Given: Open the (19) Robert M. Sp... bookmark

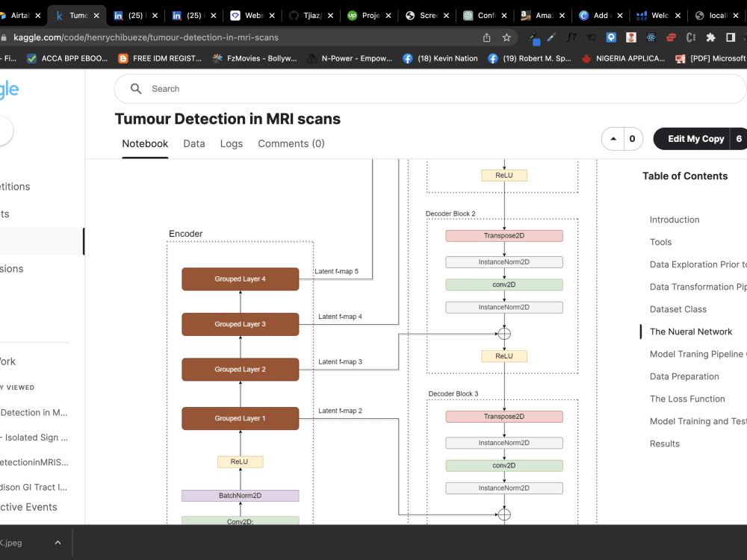Looking at the screenshot, I should 530,58.
